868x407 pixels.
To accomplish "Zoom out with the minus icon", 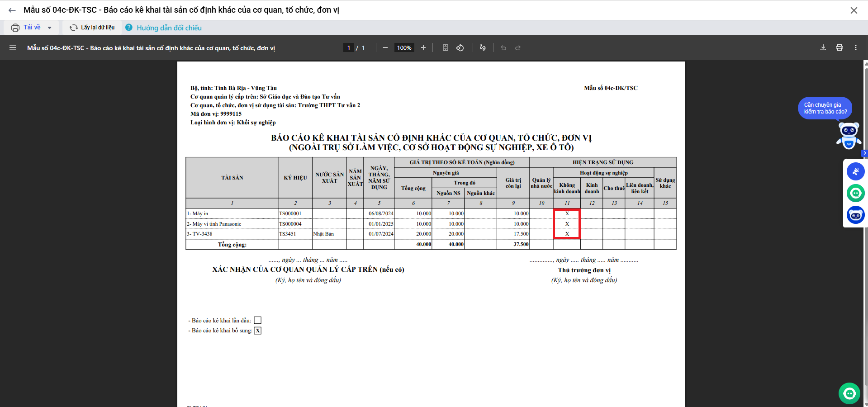I will 385,47.
